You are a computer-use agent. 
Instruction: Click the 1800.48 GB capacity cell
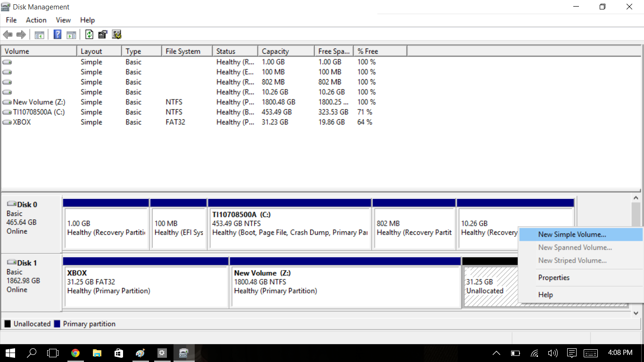[279, 102]
